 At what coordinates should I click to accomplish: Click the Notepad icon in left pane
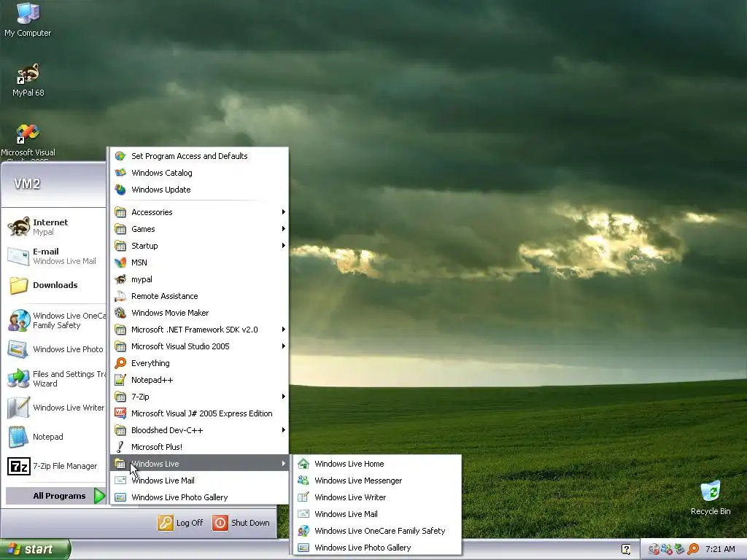[18, 437]
